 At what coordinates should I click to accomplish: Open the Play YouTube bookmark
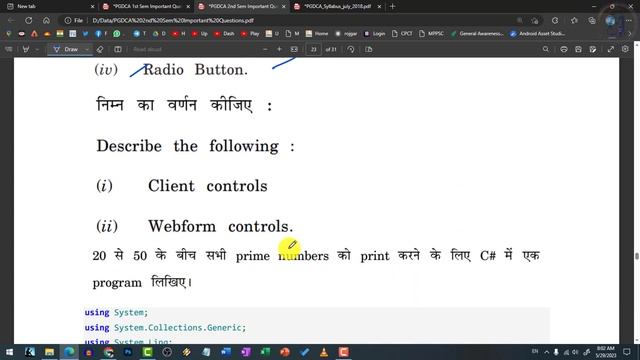tap(250, 34)
